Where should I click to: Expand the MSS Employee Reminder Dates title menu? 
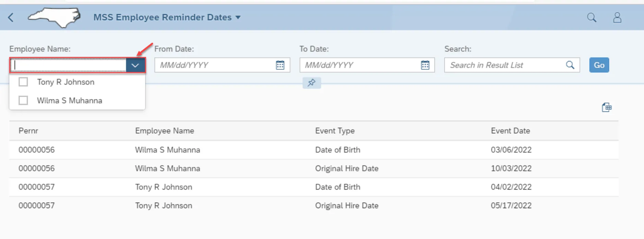point(238,17)
